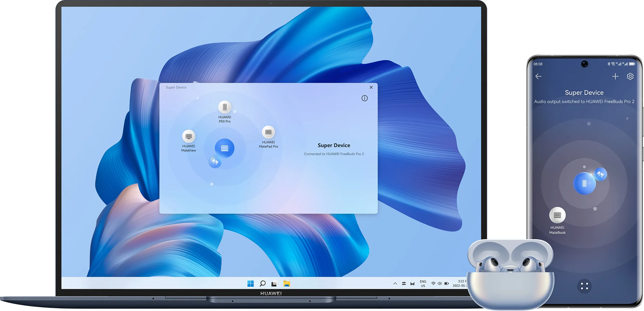Image resolution: width=644 pixels, height=311 pixels.
Task: Click the FreeBuds bubble in the laptop window
Action: [215, 162]
